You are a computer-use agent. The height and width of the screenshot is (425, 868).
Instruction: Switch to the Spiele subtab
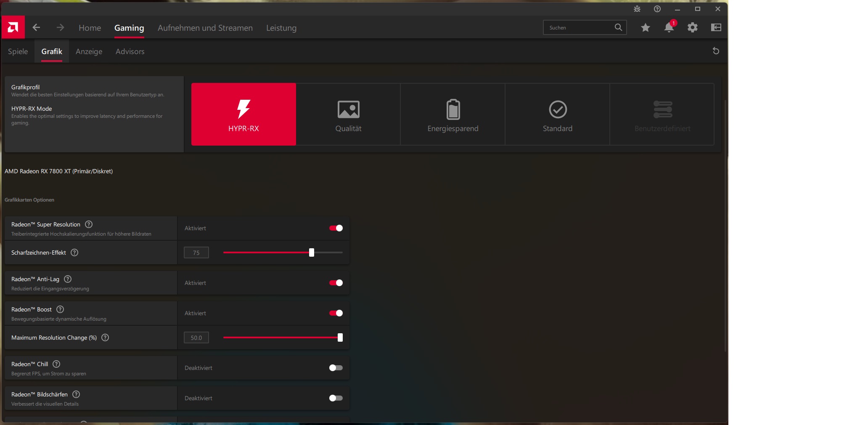pyautogui.click(x=18, y=51)
